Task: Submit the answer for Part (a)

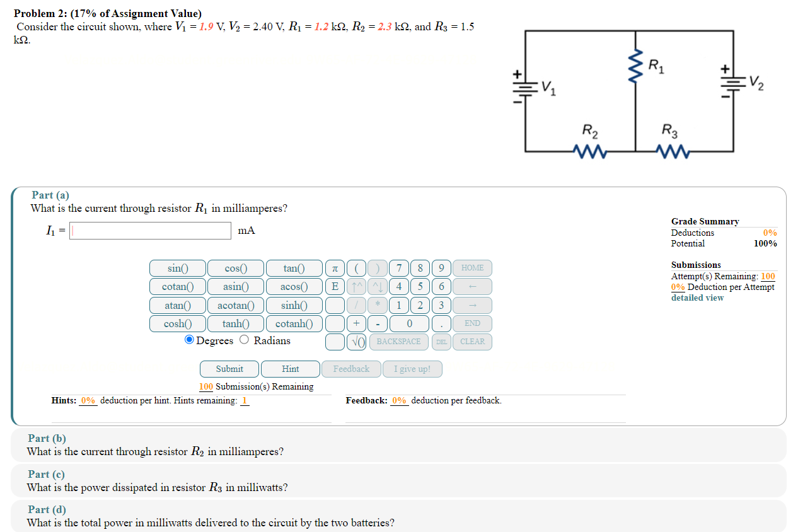Action: [x=228, y=369]
